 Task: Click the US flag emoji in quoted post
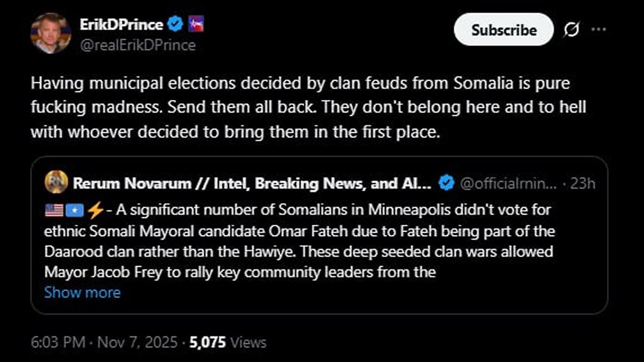[54, 210]
